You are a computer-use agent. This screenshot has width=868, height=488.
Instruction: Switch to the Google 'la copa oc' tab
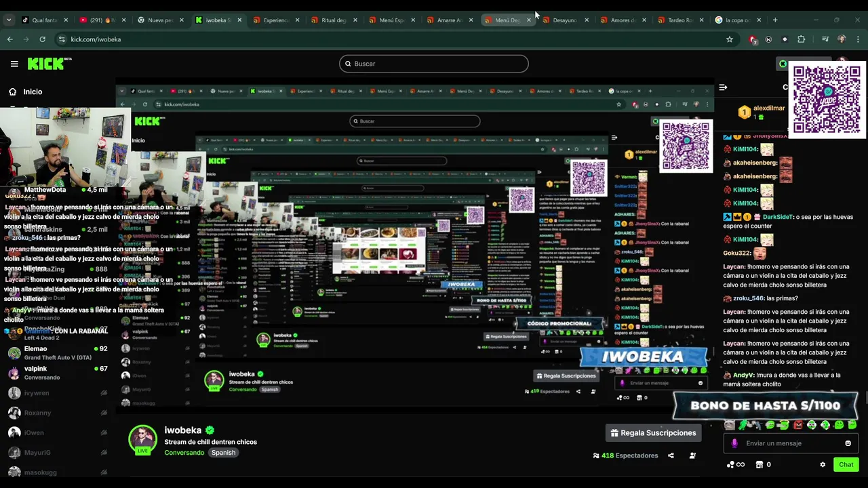click(736, 20)
